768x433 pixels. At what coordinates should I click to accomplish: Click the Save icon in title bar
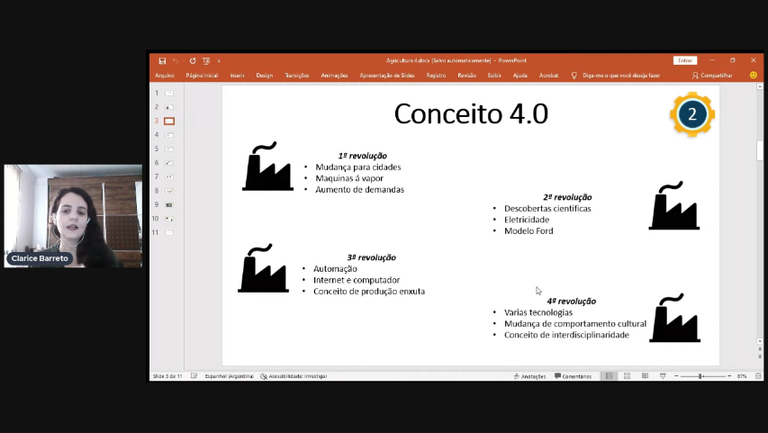[163, 61]
